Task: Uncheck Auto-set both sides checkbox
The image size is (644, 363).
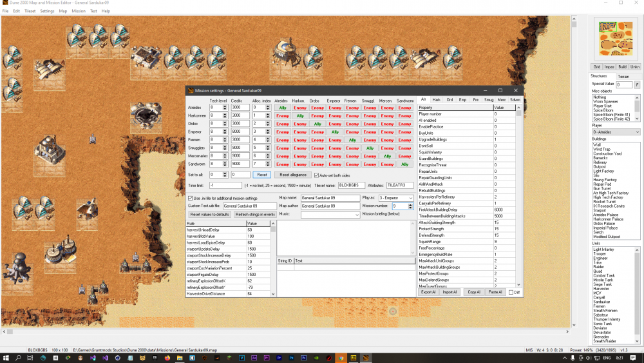Action: click(x=316, y=175)
